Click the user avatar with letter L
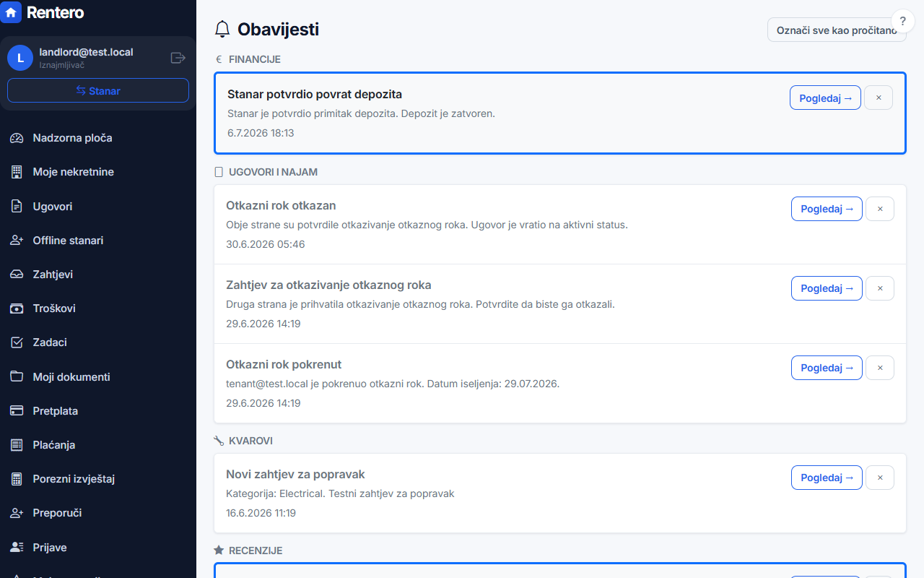The height and width of the screenshot is (578, 924). (x=20, y=58)
